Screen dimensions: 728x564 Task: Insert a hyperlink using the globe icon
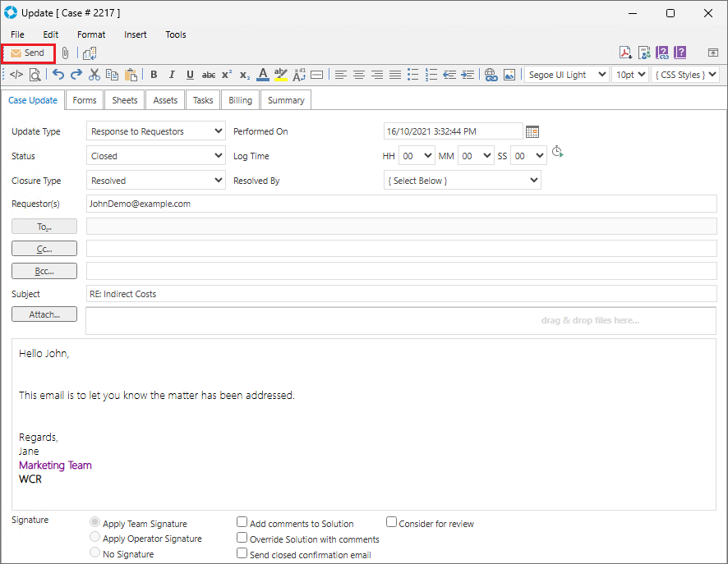click(x=491, y=75)
